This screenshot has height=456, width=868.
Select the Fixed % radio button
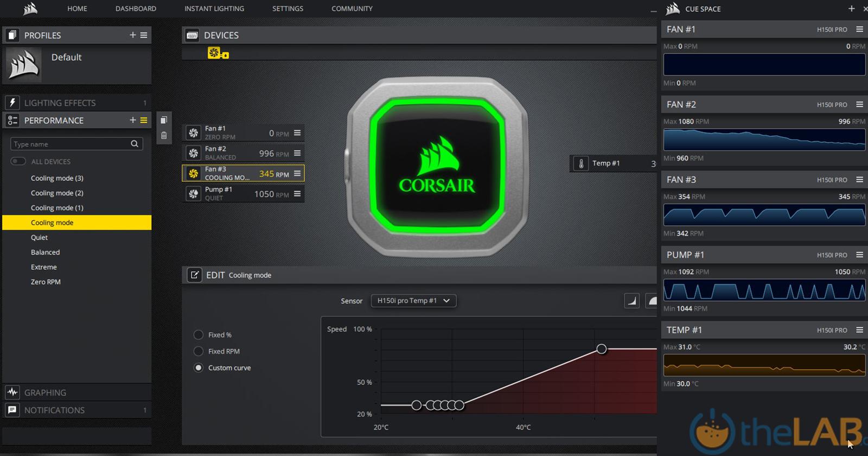(x=199, y=335)
